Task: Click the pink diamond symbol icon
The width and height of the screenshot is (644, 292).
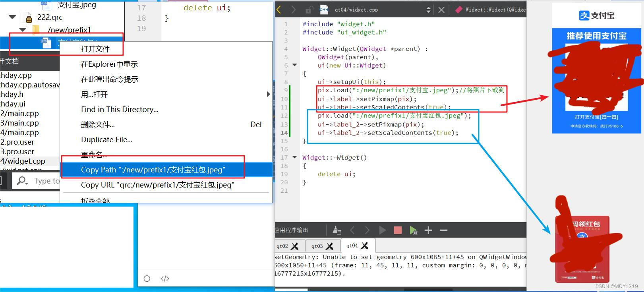Action: click(458, 10)
